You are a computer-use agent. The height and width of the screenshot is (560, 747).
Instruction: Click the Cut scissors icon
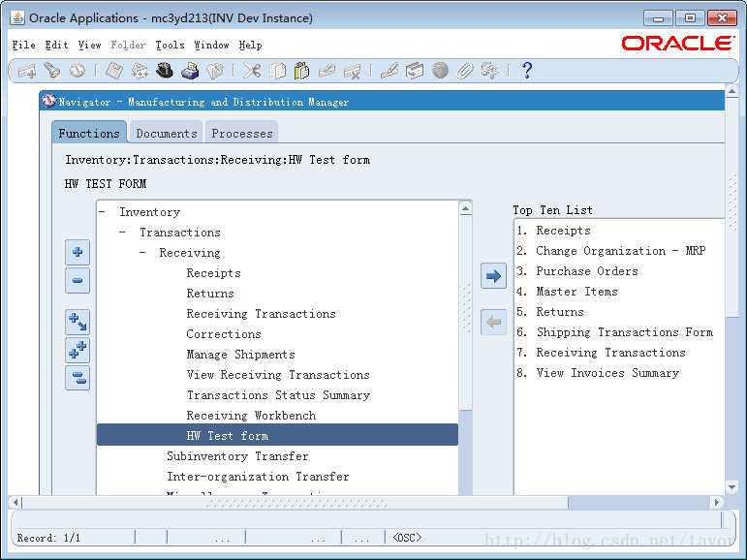[252, 71]
